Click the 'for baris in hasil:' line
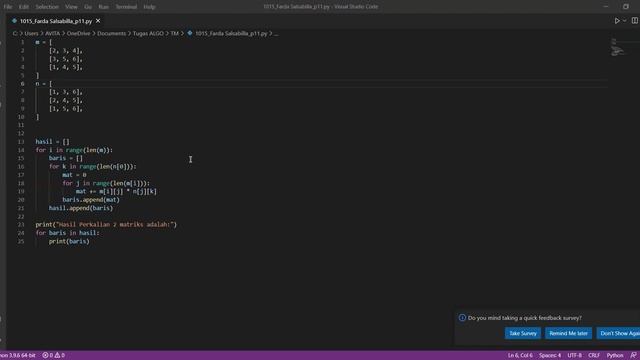The width and height of the screenshot is (640, 360). 67,233
